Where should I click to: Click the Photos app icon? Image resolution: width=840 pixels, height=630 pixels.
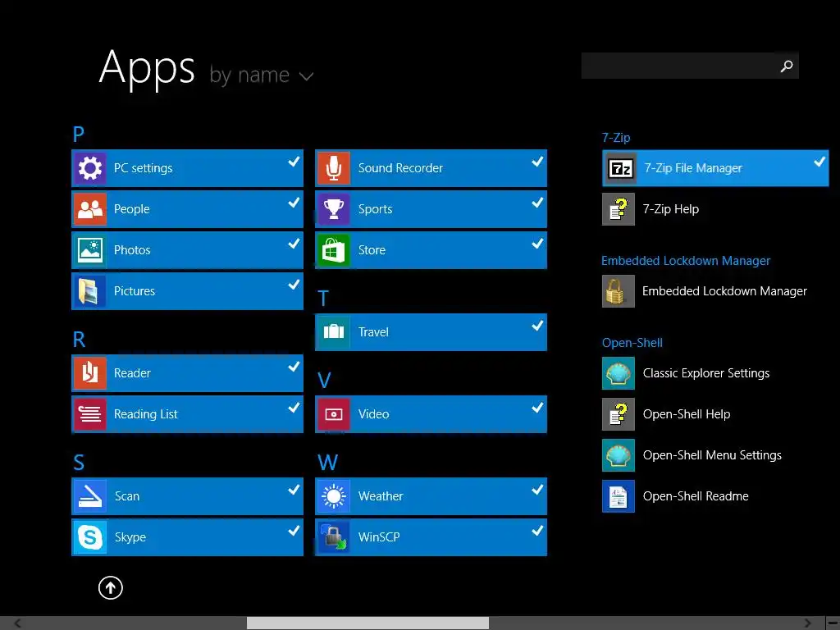pyautogui.click(x=90, y=250)
